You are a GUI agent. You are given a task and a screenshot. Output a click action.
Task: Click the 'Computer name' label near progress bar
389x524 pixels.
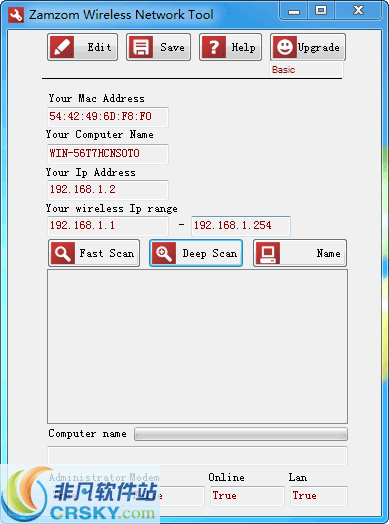coord(88,433)
